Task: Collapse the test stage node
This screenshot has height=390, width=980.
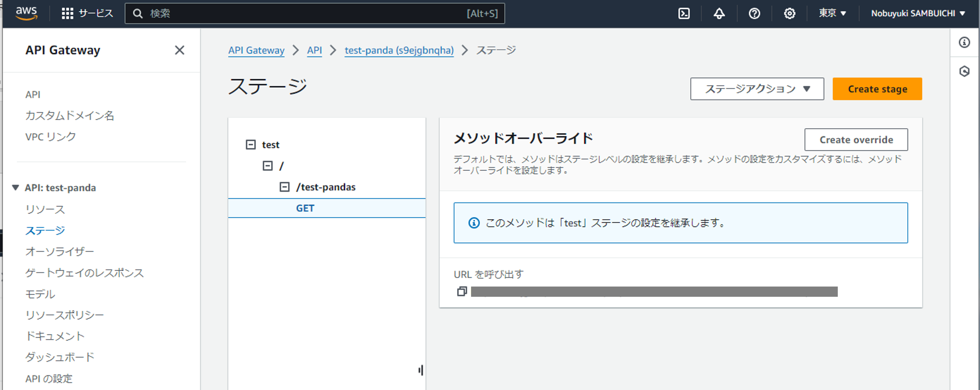Action: tap(250, 145)
